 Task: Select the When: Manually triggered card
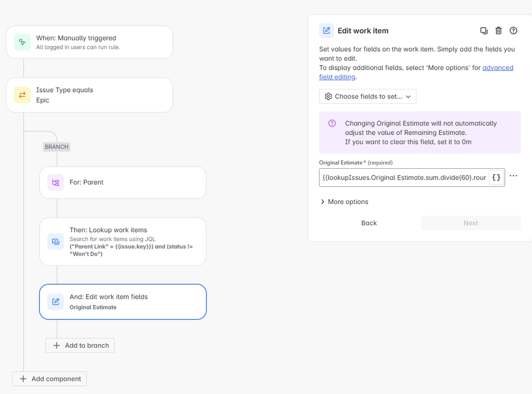pos(89,42)
